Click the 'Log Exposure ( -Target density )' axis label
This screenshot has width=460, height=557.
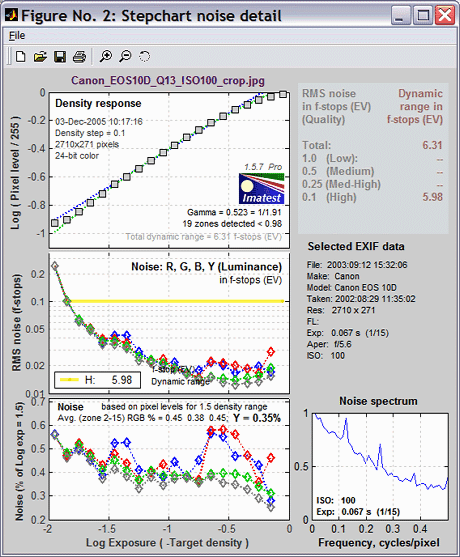pyautogui.click(x=167, y=543)
